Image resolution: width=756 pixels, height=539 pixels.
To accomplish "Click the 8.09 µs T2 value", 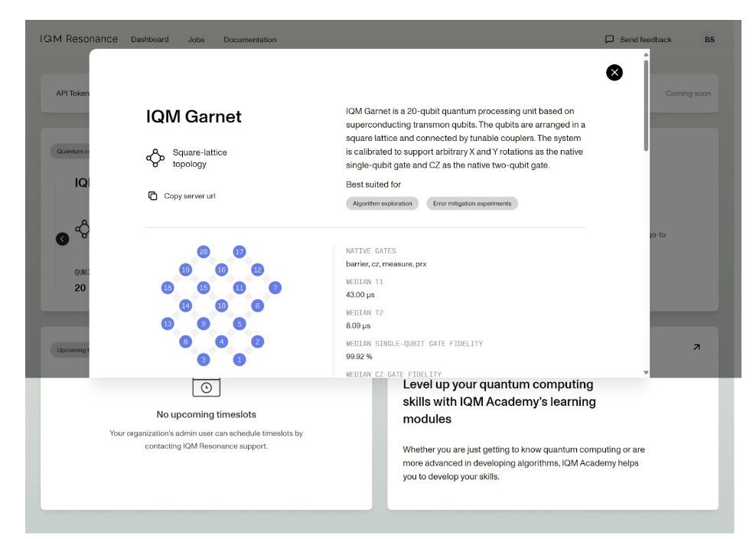I will 358,325.
